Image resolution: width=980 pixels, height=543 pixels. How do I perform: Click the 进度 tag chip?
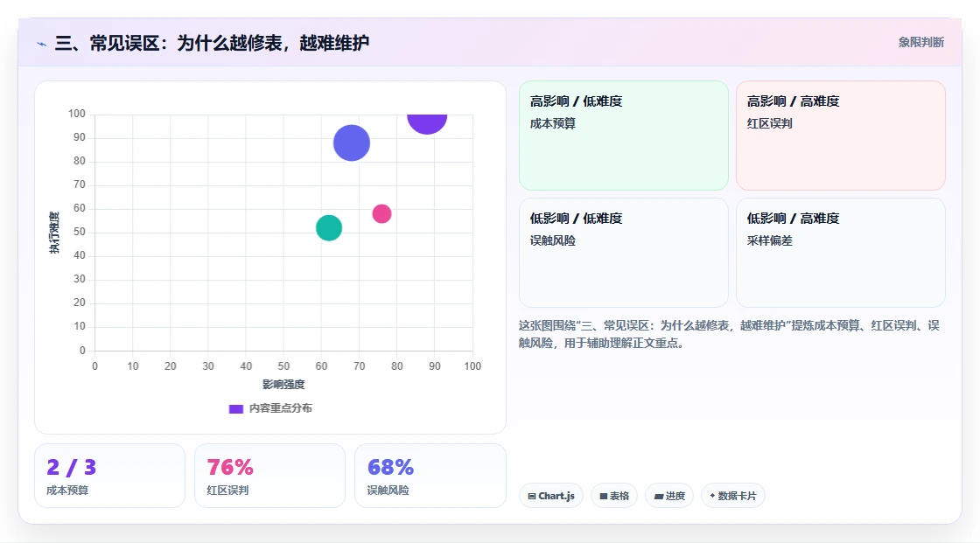(669, 496)
